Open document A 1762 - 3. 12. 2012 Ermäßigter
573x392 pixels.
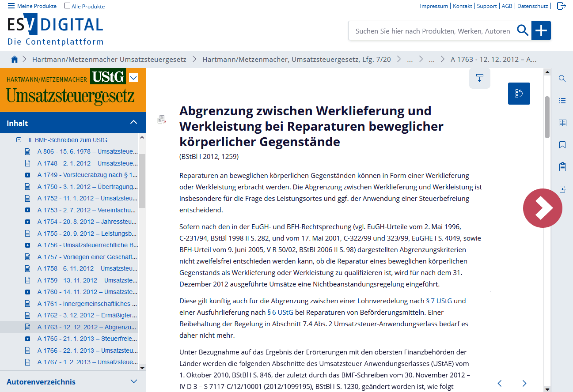coord(87,315)
